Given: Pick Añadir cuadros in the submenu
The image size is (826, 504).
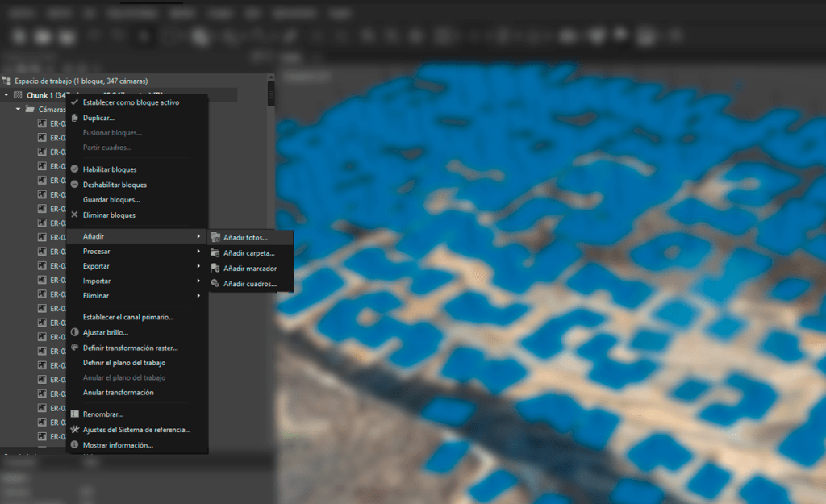Looking at the screenshot, I should click(249, 284).
